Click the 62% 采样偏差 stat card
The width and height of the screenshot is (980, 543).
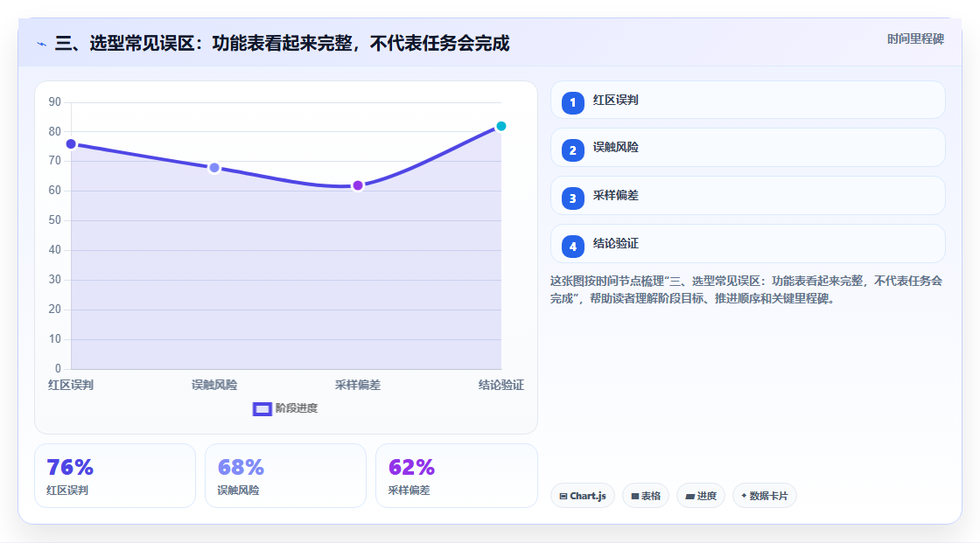tap(456, 477)
